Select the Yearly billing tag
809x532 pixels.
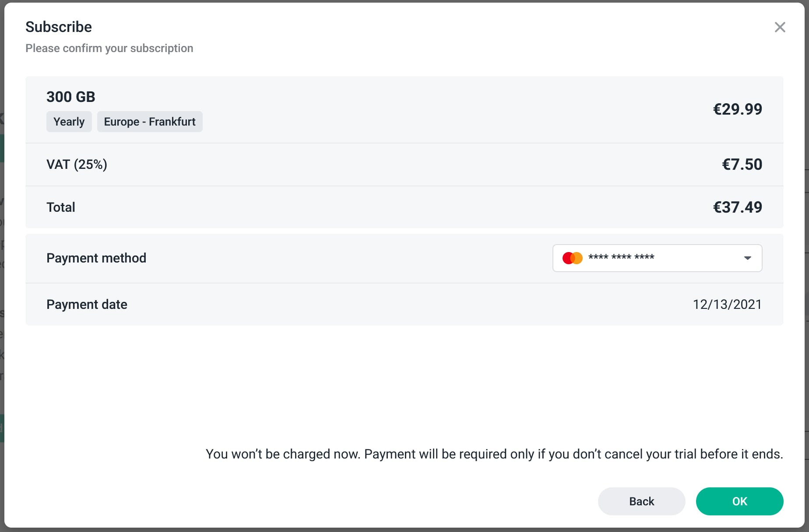[x=69, y=122]
